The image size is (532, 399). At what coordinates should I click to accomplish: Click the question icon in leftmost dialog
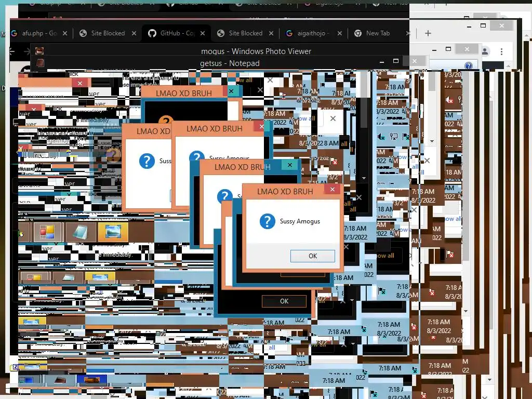tap(147, 161)
